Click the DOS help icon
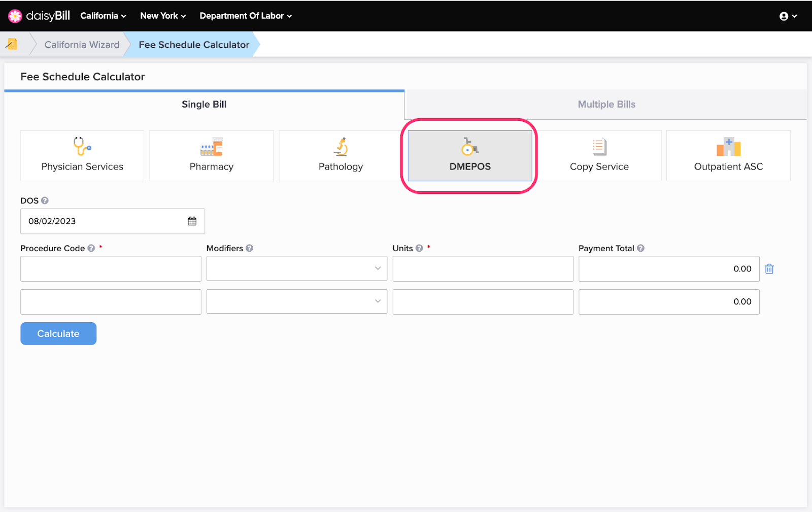 tap(45, 200)
